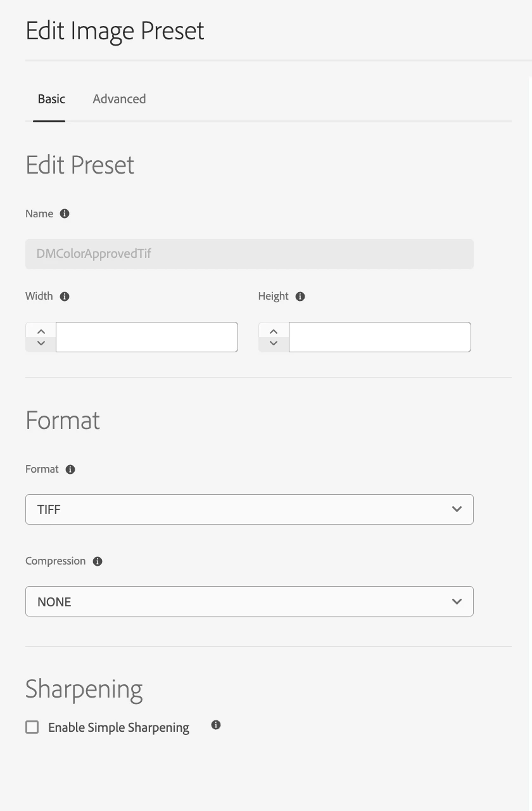Viewport: 532px width, 811px height.
Task: Decrease height using the down arrow
Action: 274,343
